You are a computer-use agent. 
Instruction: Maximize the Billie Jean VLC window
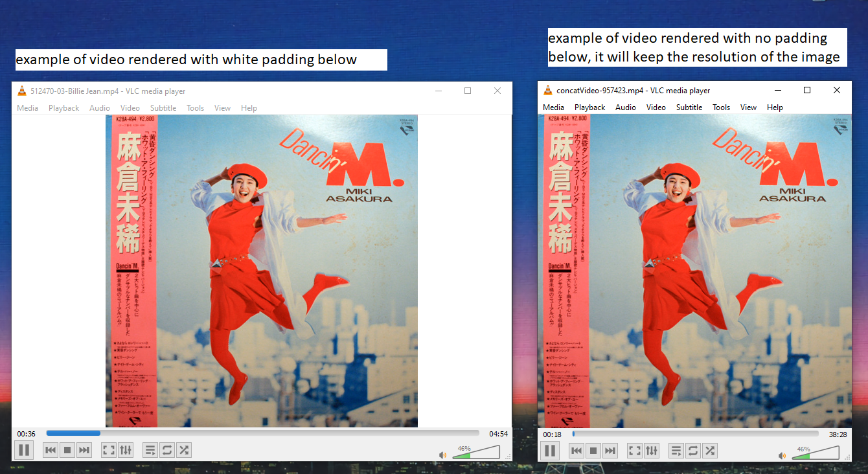468,91
